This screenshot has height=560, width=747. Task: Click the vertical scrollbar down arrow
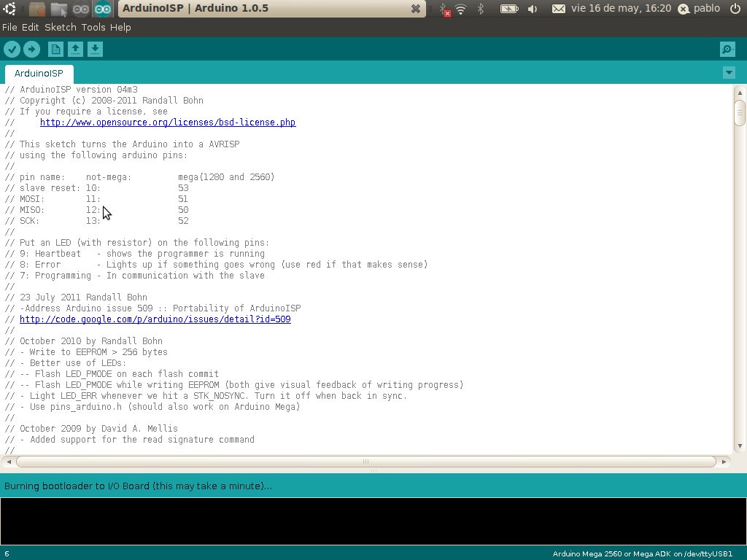click(x=740, y=446)
